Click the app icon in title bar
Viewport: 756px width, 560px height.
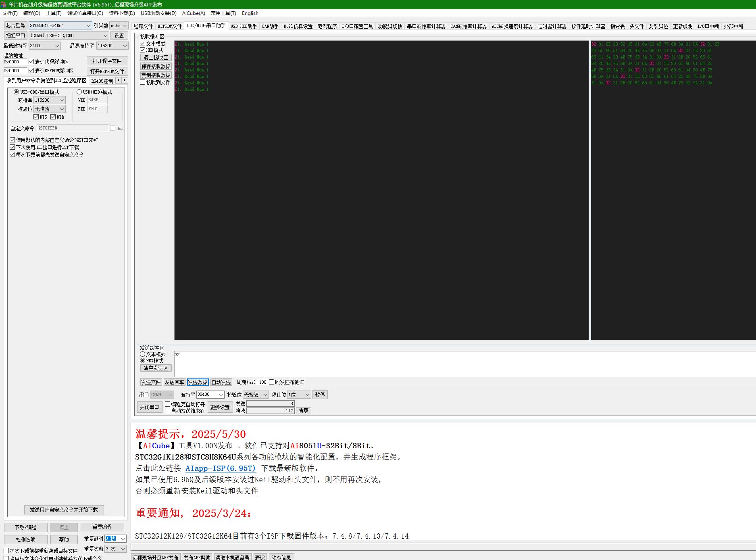tap(3, 4)
